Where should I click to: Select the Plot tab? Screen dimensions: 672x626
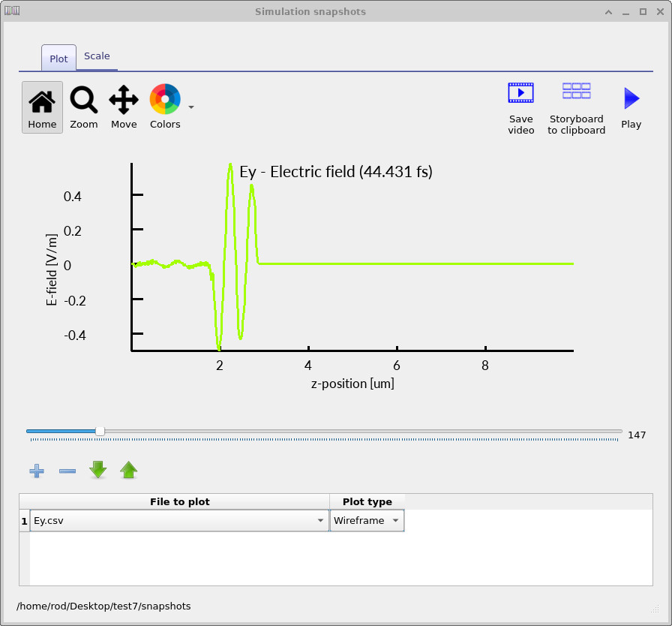(x=58, y=59)
